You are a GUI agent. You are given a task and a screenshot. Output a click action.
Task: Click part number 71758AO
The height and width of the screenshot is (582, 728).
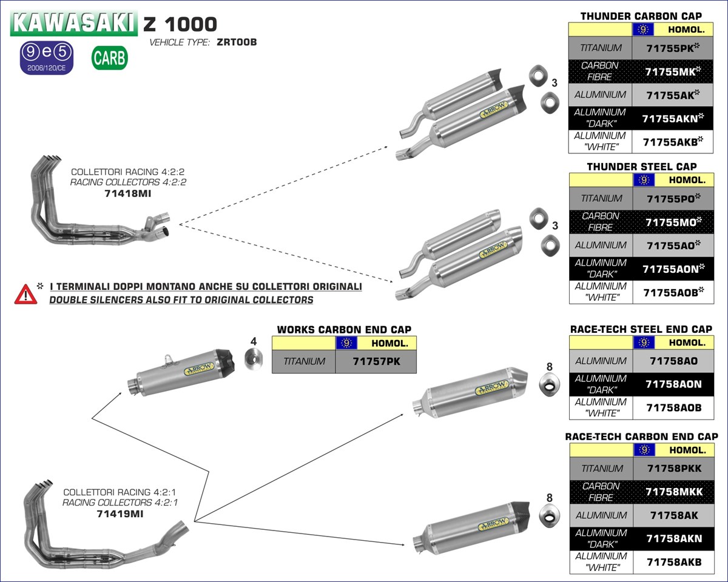(x=673, y=361)
